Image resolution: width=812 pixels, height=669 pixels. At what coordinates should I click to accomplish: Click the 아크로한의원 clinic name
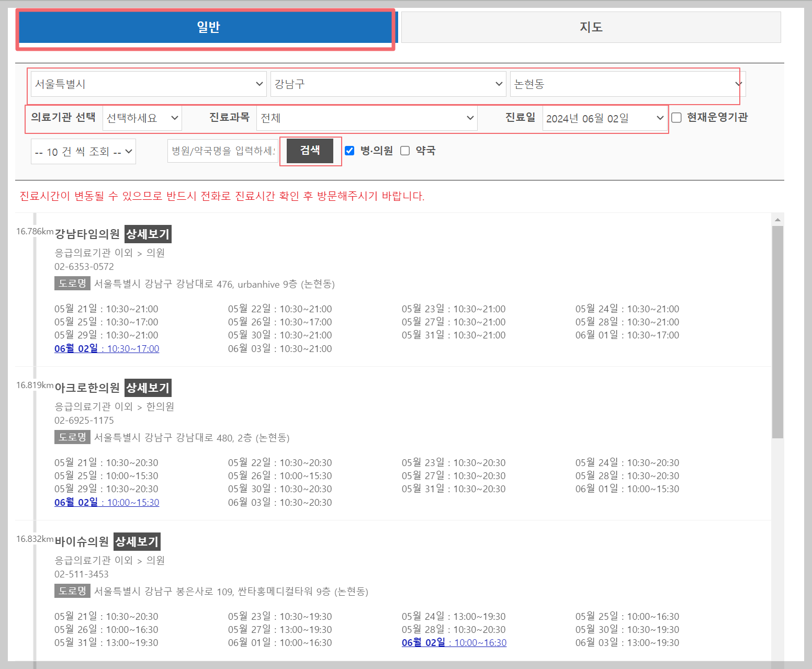point(87,388)
